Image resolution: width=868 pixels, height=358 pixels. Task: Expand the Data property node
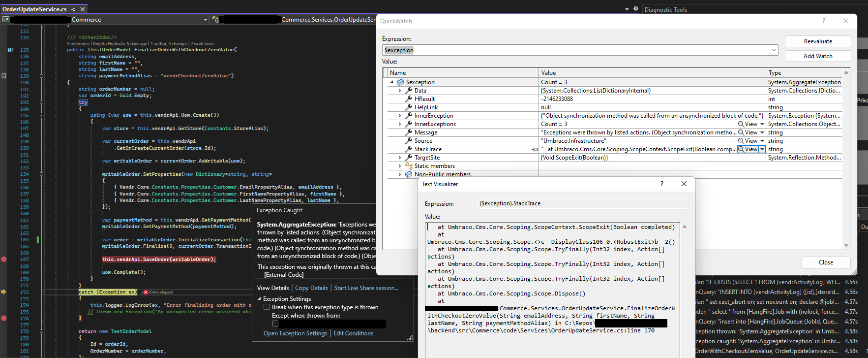[400, 91]
